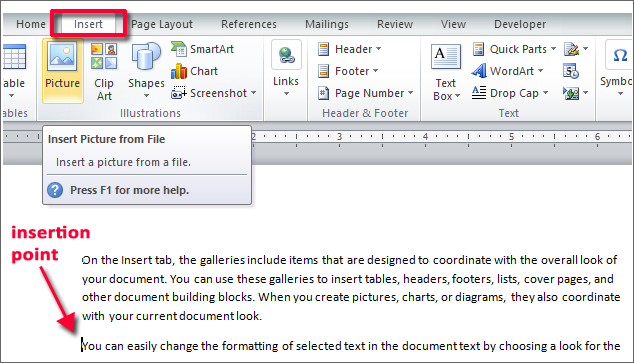Viewport: 634px width, 363px height.
Task: Click the horizontal ruler at mark 3
Action: 339,137
